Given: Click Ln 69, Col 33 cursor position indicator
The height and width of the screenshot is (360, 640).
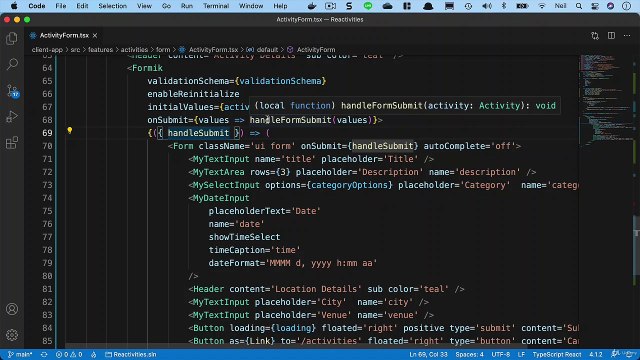Looking at the screenshot, I should [x=428, y=354].
